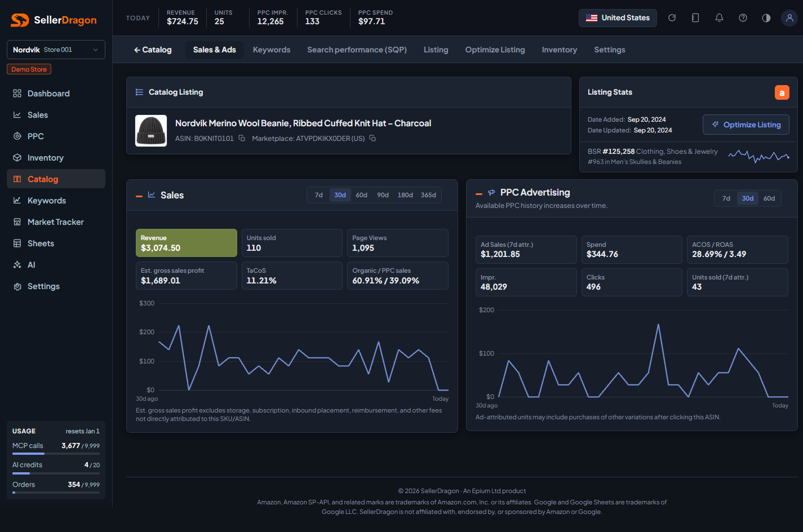Click the Demo Store badge
Image resolution: width=803 pixels, height=532 pixels.
(x=29, y=69)
